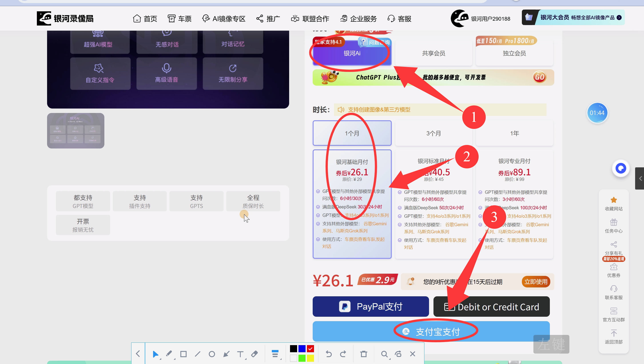
Task: Redo the annotation
Action: (x=343, y=354)
